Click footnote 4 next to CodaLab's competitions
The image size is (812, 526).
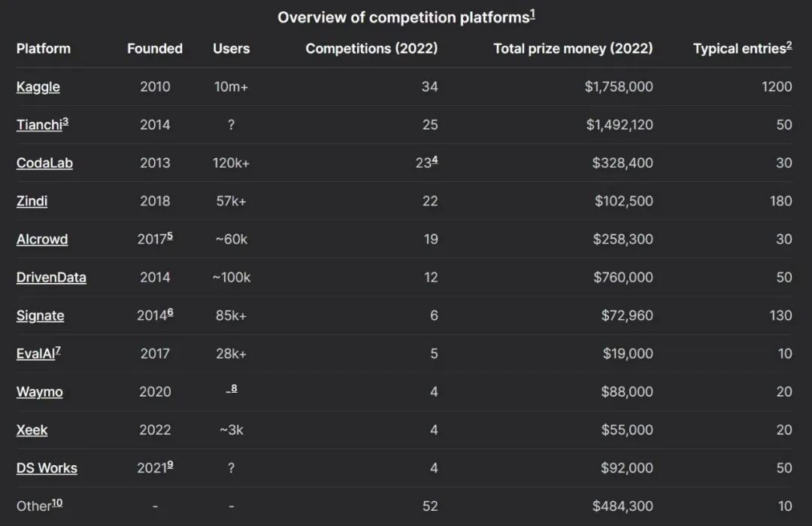click(435, 160)
